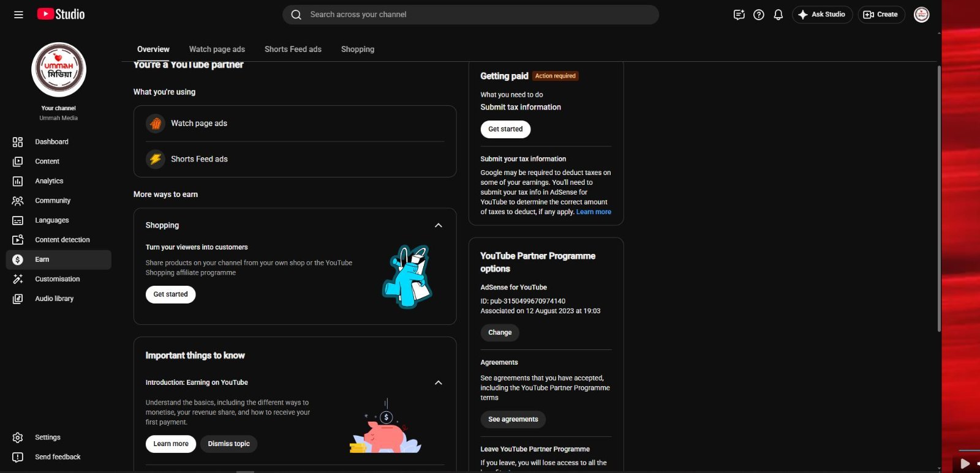Open the account avatar menu
Image resolution: width=980 pixels, height=473 pixels.
pyautogui.click(x=921, y=15)
